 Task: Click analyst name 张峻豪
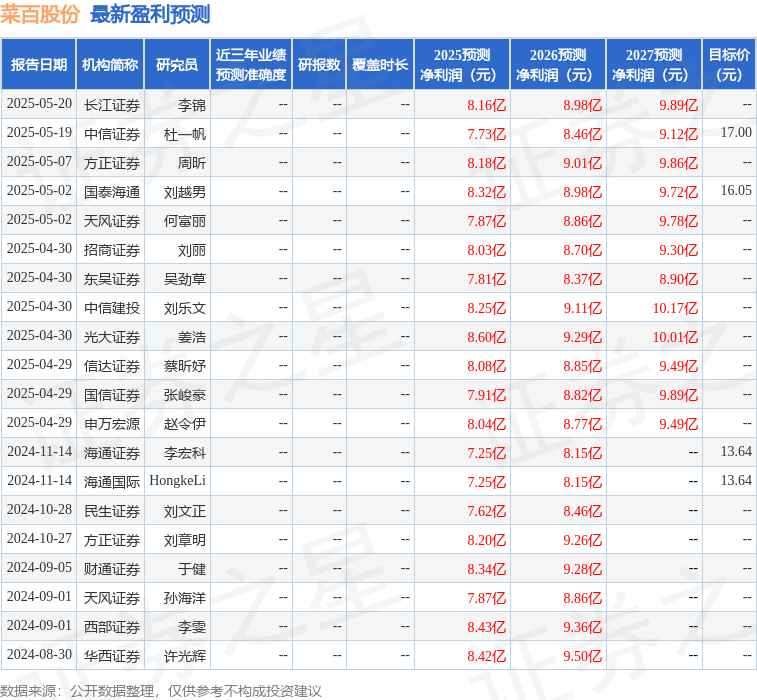tap(185, 395)
